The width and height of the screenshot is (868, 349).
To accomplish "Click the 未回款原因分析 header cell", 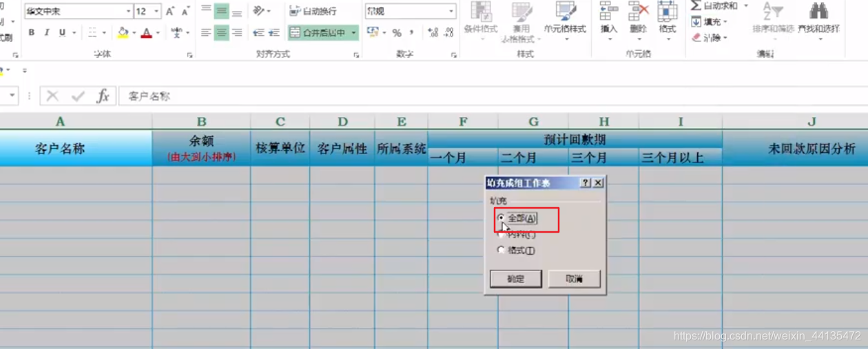I will 796,148.
